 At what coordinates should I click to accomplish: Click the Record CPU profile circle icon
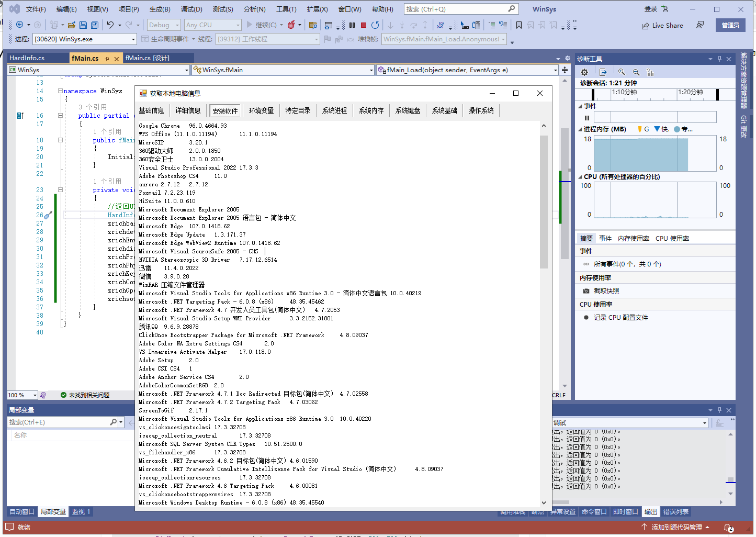pyautogui.click(x=586, y=318)
